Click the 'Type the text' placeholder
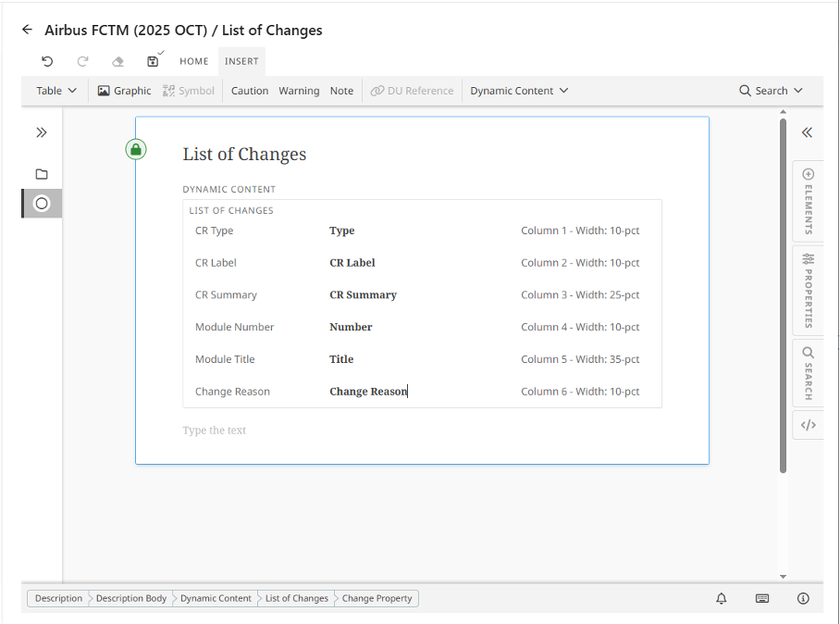Viewport: 840px width, 624px height. click(215, 430)
